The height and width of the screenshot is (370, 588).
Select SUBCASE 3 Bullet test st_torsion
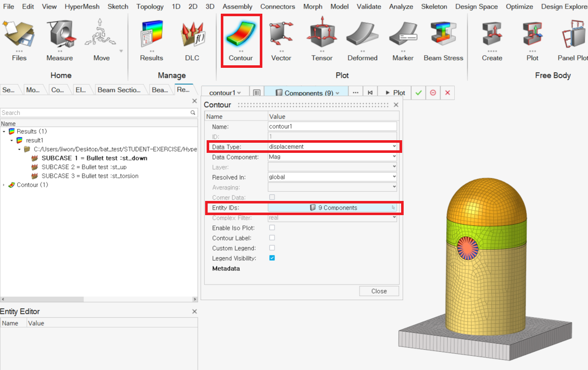pyautogui.click(x=90, y=176)
